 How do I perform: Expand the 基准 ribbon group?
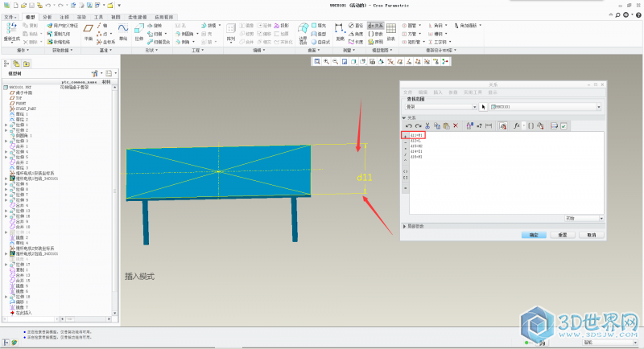[x=105, y=50]
